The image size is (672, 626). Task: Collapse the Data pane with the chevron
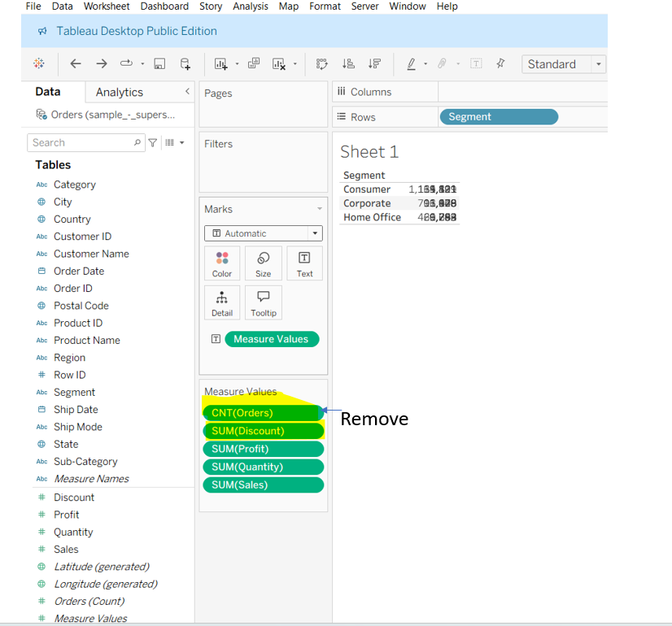pos(187,92)
